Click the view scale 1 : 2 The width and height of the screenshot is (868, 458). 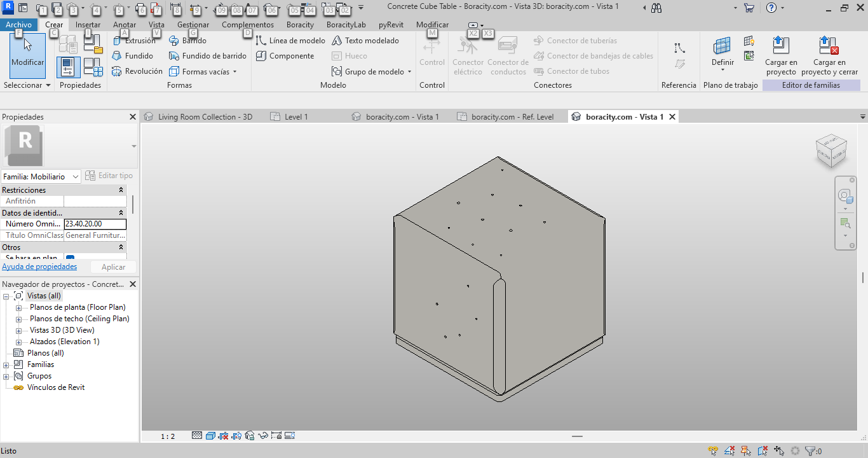(168, 436)
